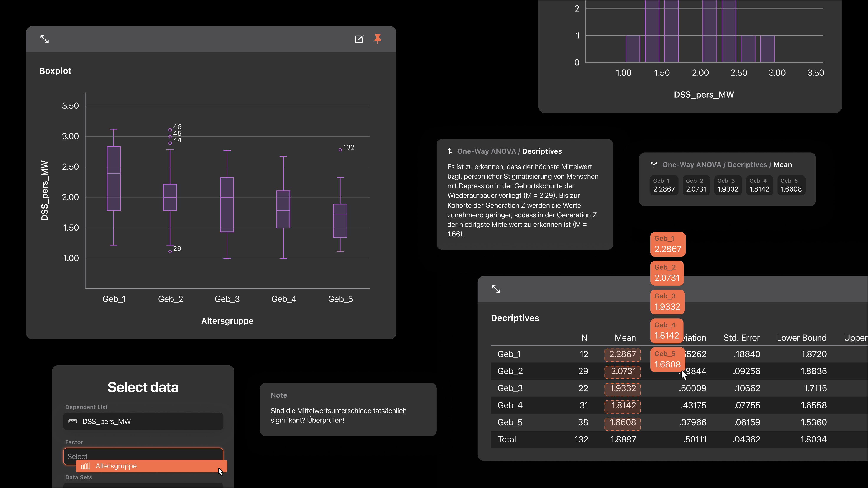
Task: Click the Geb_1 box in the boxplot
Action: [x=114, y=178]
